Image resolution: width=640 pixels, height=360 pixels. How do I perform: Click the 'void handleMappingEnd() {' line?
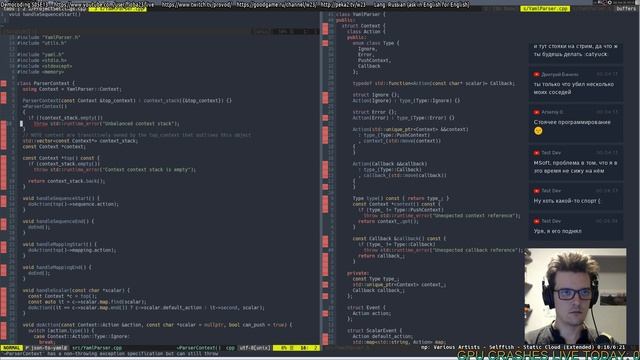[57, 267]
